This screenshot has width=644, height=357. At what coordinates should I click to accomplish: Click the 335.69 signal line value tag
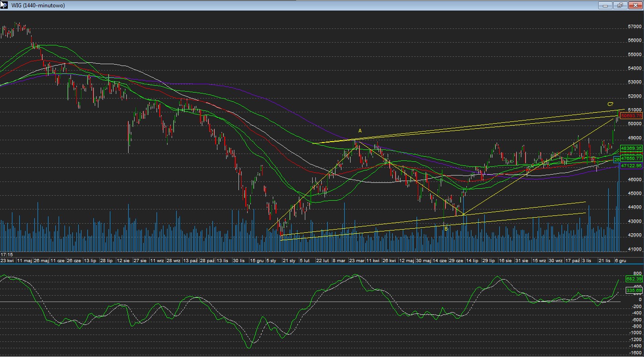click(x=634, y=290)
